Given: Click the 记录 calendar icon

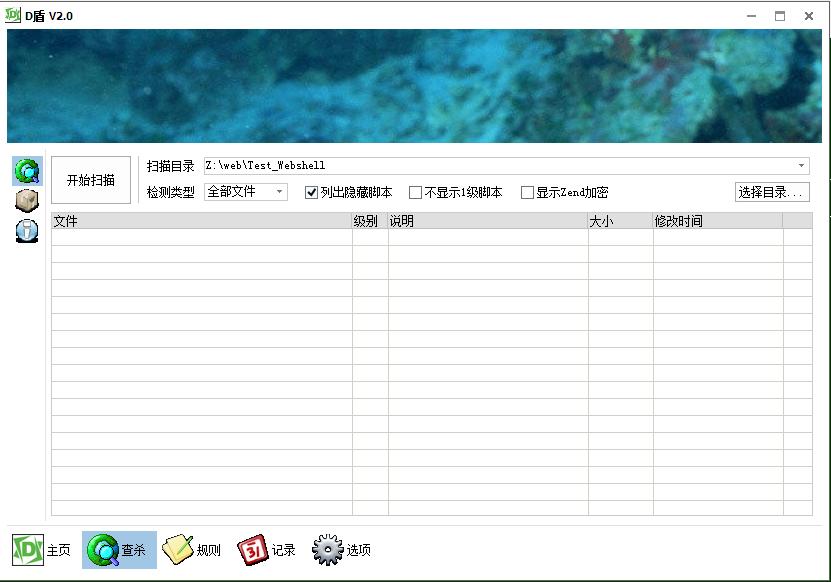Looking at the screenshot, I should coord(253,550).
